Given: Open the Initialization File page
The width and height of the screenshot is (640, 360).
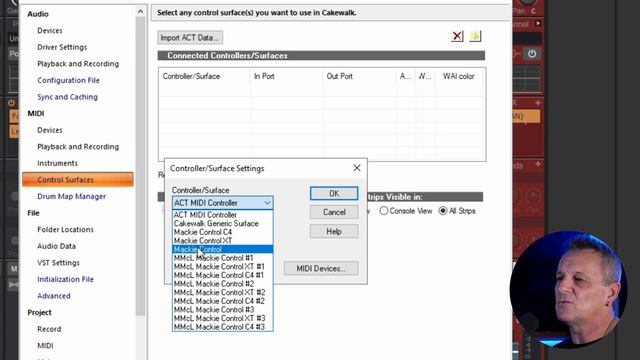Looking at the screenshot, I should (65, 279).
